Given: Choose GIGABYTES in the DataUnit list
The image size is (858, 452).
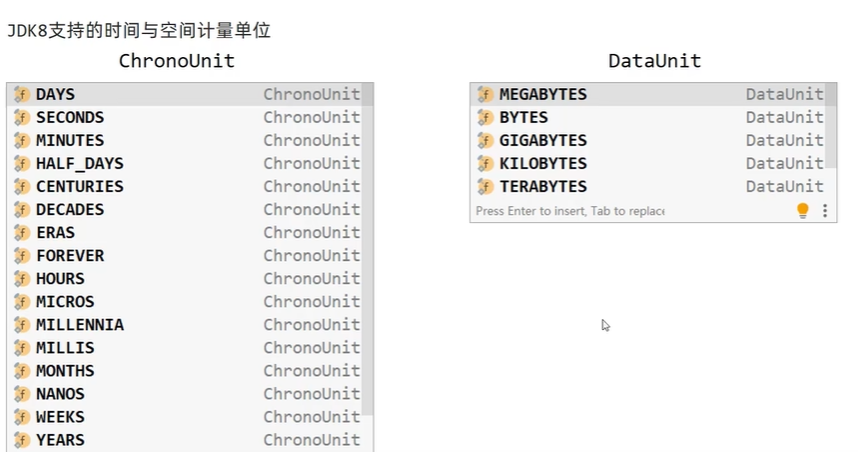Looking at the screenshot, I should [x=543, y=141].
